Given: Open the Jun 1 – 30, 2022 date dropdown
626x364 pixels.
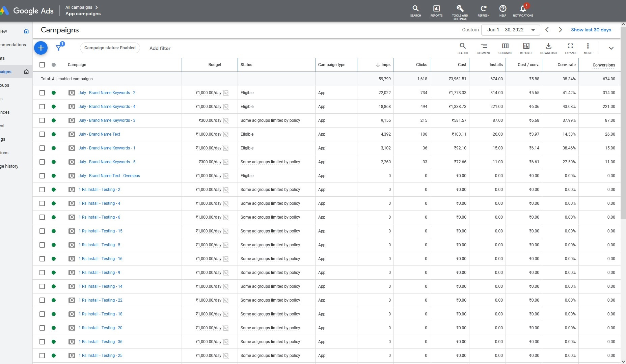Looking at the screenshot, I should click(x=511, y=30).
